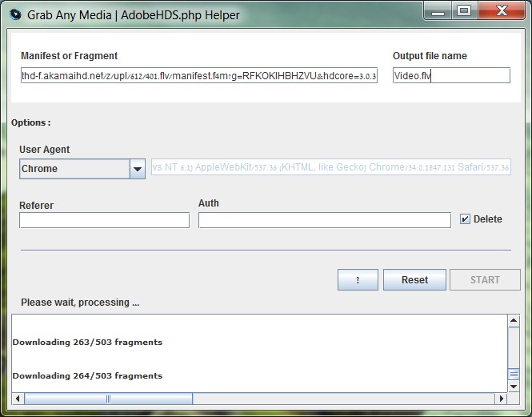Click the 'Options :' label

click(x=31, y=122)
